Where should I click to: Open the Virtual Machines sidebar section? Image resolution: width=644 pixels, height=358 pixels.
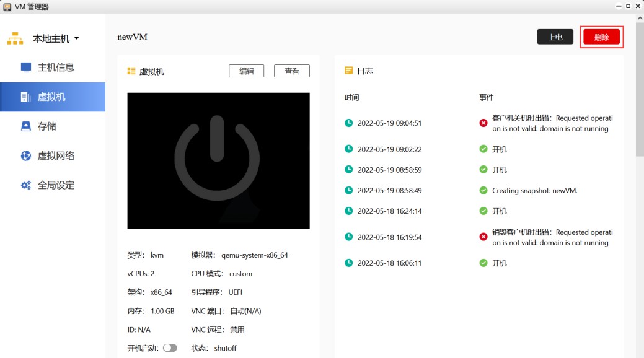point(52,97)
